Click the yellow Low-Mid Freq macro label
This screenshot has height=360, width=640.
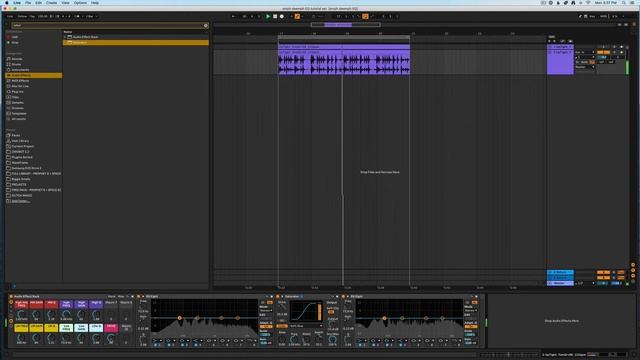(21, 327)
